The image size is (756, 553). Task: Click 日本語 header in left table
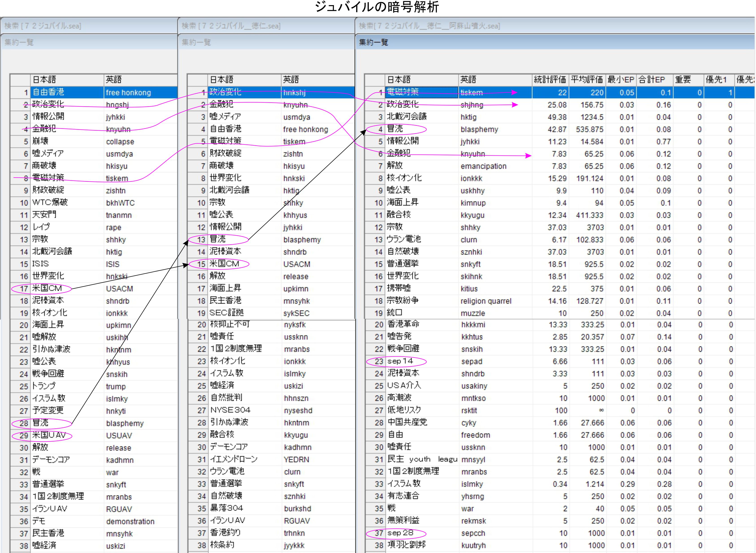coord(44,80)
